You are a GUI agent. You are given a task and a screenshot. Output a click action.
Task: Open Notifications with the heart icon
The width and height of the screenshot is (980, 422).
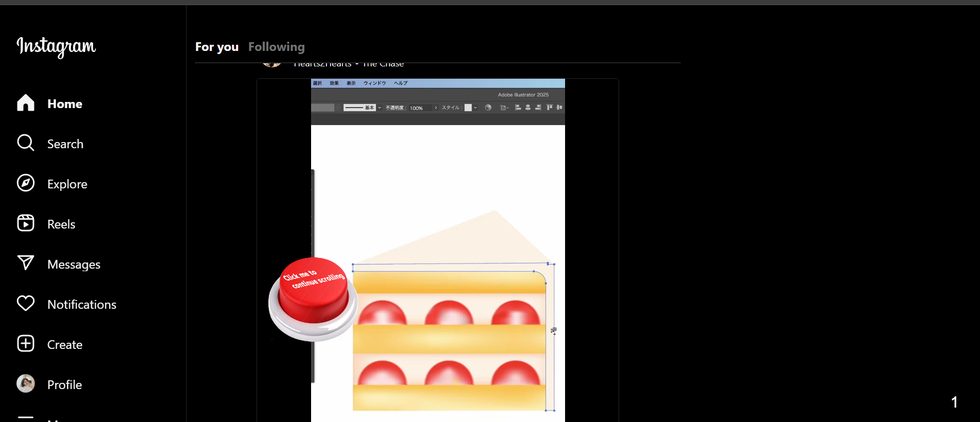pyautogui.click(x=25, y=304)
